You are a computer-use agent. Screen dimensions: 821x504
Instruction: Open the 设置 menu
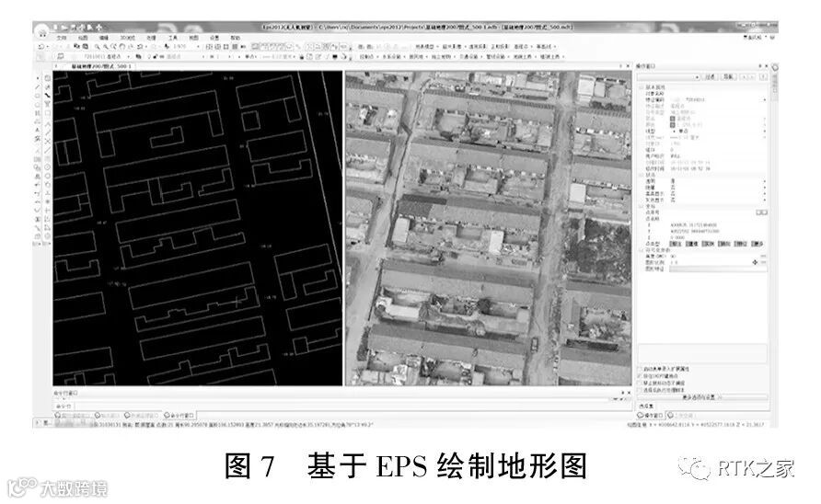pos(214,38)
